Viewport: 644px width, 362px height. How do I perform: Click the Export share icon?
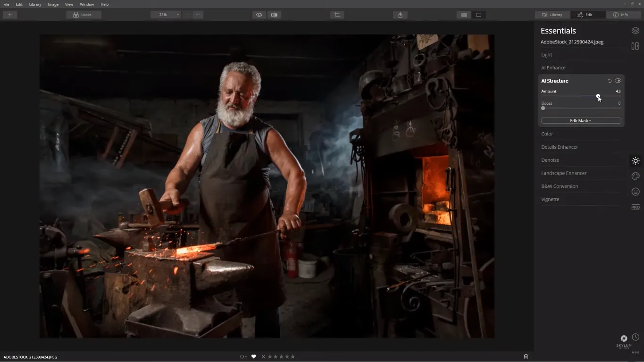coord(400,15)
